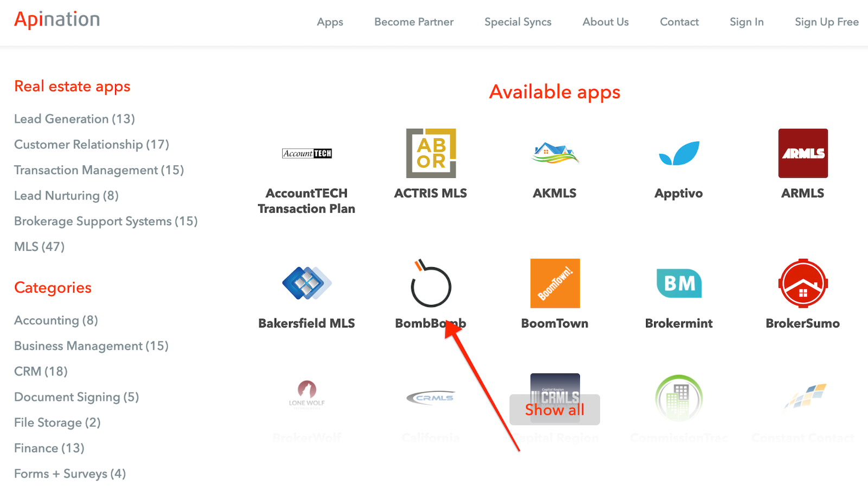Click Sign Up Free
Viewport: 868px width, 490px height.
click(x=827, y=22)
